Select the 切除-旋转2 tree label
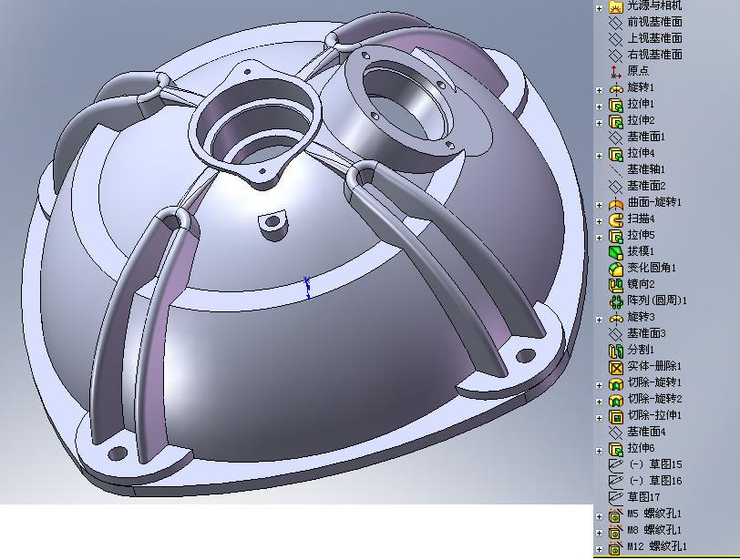 (654, 399)
